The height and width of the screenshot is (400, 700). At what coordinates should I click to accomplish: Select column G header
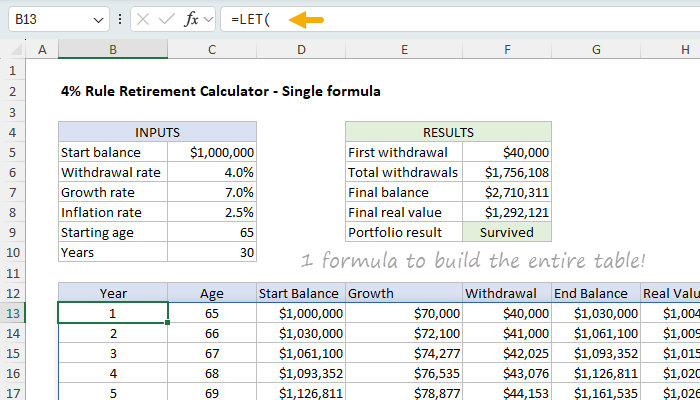point(596,50)
